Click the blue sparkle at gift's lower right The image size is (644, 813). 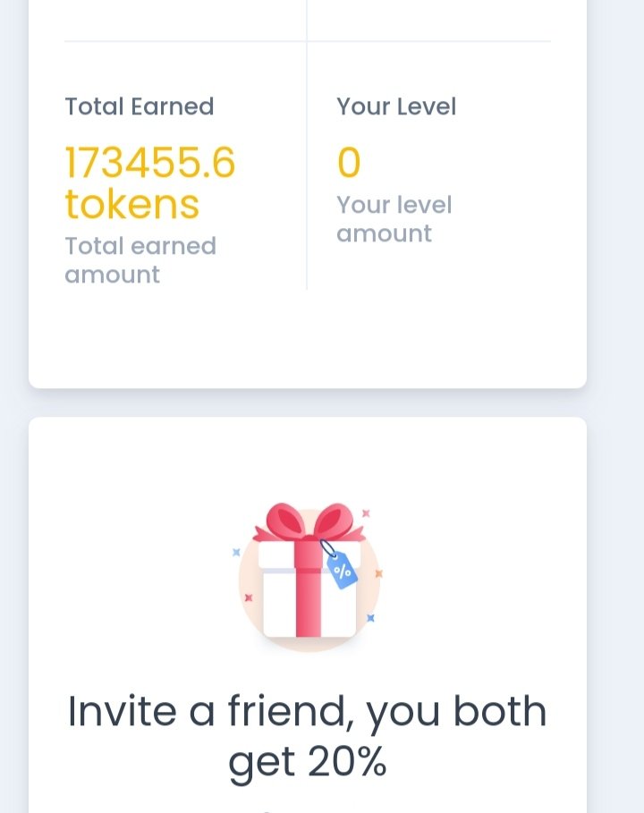click(x=370, y=617)
